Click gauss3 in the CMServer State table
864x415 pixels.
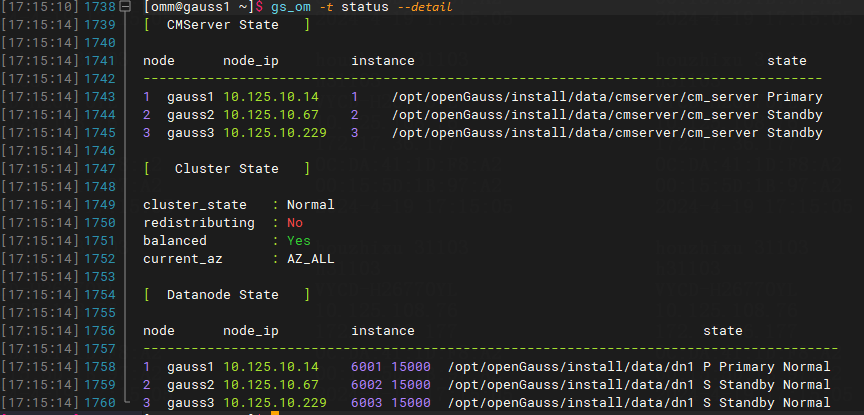click(x=190, y=133)
